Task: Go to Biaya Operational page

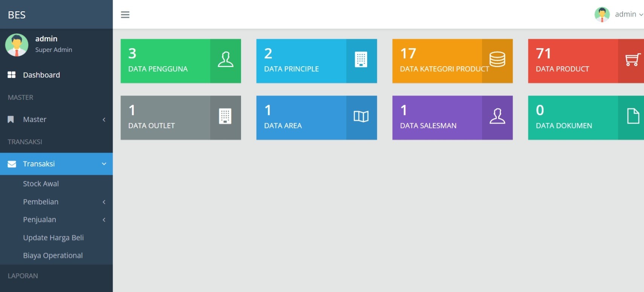Action: pos(53,255)
